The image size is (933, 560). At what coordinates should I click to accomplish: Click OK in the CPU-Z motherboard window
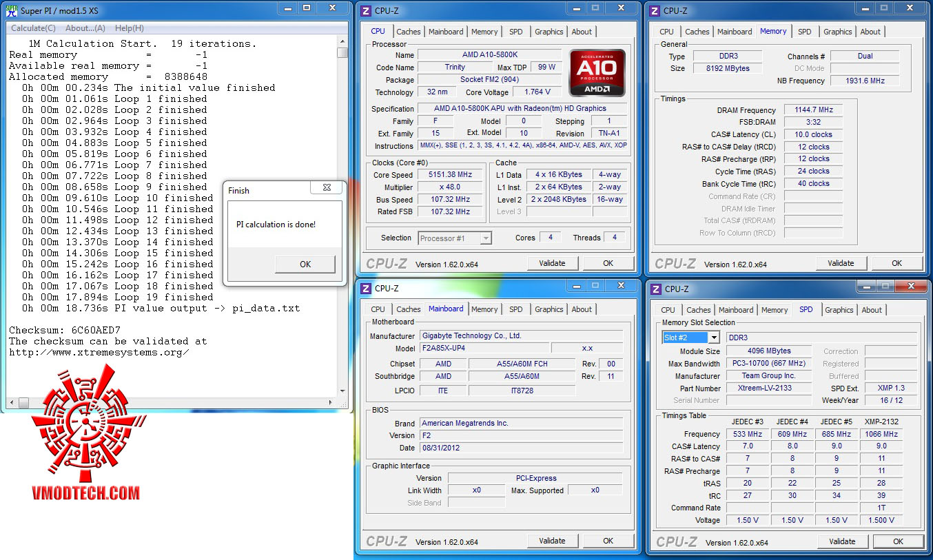click(x=608, y=541)
